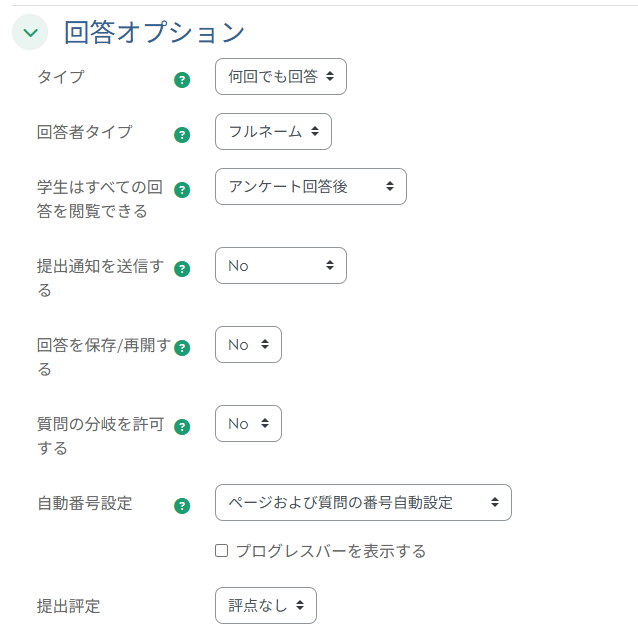Image resolution: width=638 pixels, height=634 pixels.
Task: Expand the ページおよび質問の番号自動設定 dropdown
Action: point(363,503)
